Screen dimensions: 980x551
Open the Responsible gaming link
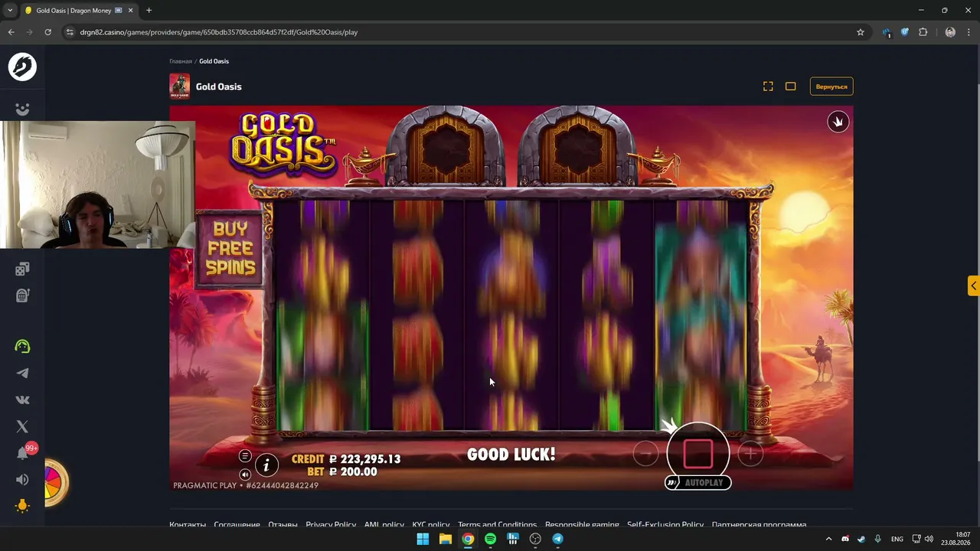582,525
